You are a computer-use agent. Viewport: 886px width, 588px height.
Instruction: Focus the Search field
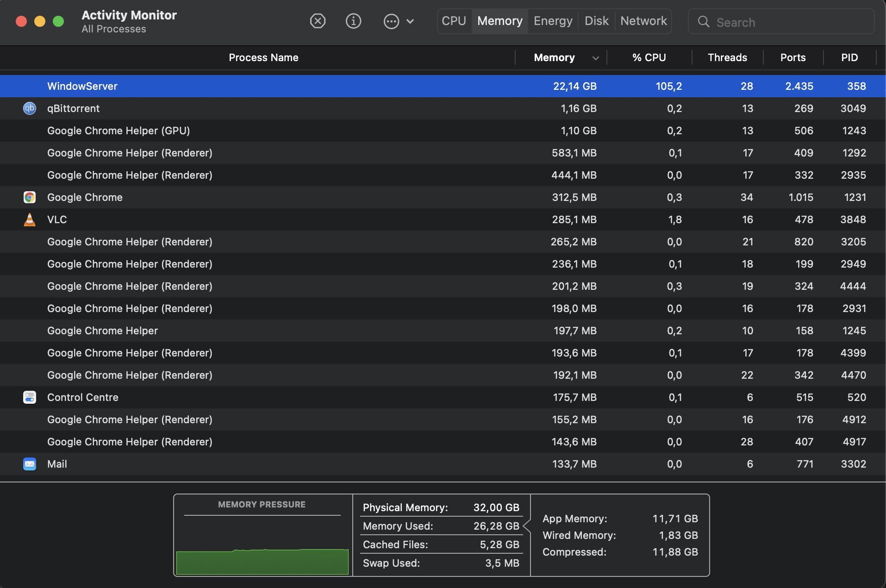[x=781, y=22]
